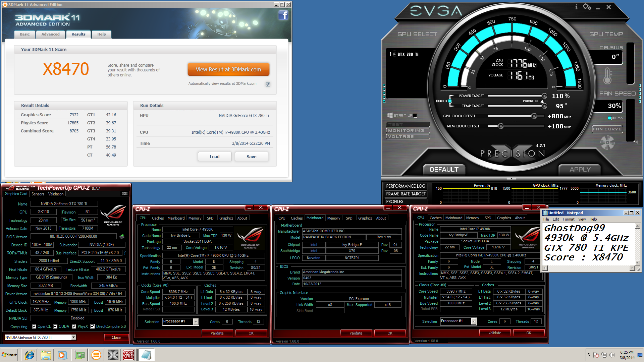Click APPLY button in Precision
This screenshot has height=362, width=644.
point(580,170)
